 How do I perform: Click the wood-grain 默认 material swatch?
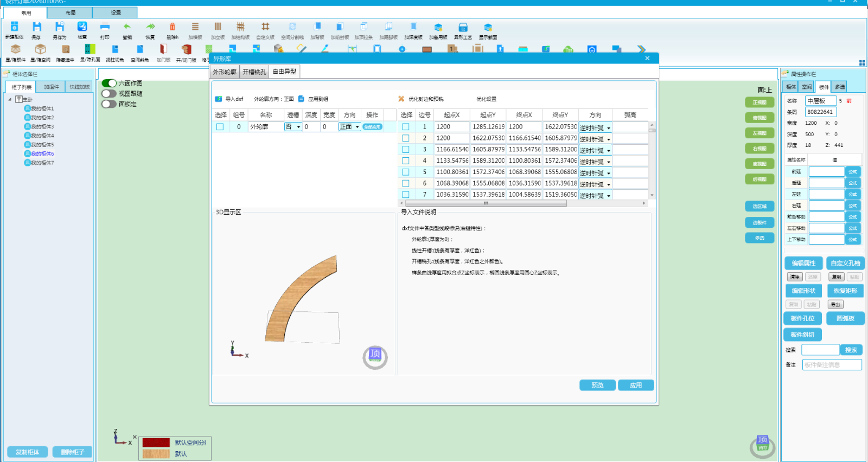pos(156,454)
